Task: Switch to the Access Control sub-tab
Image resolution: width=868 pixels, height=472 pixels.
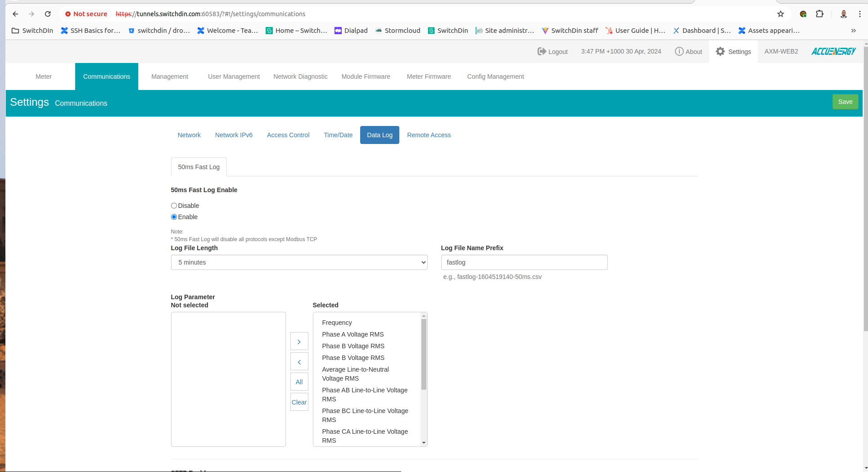Action: pyautogui.click(x=288, y=135)
